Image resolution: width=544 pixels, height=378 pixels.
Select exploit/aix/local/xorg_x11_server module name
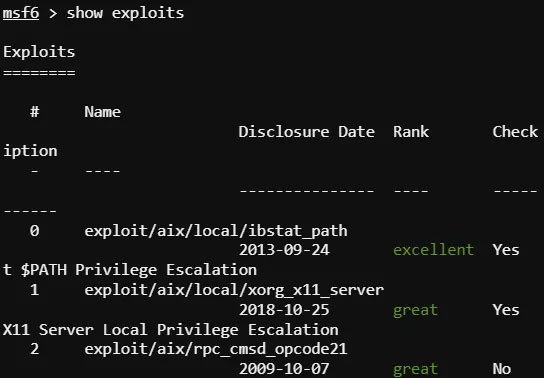click(x=234, y=290)
